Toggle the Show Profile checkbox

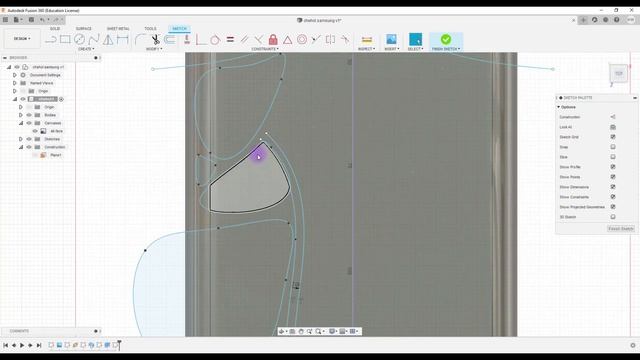613,167
